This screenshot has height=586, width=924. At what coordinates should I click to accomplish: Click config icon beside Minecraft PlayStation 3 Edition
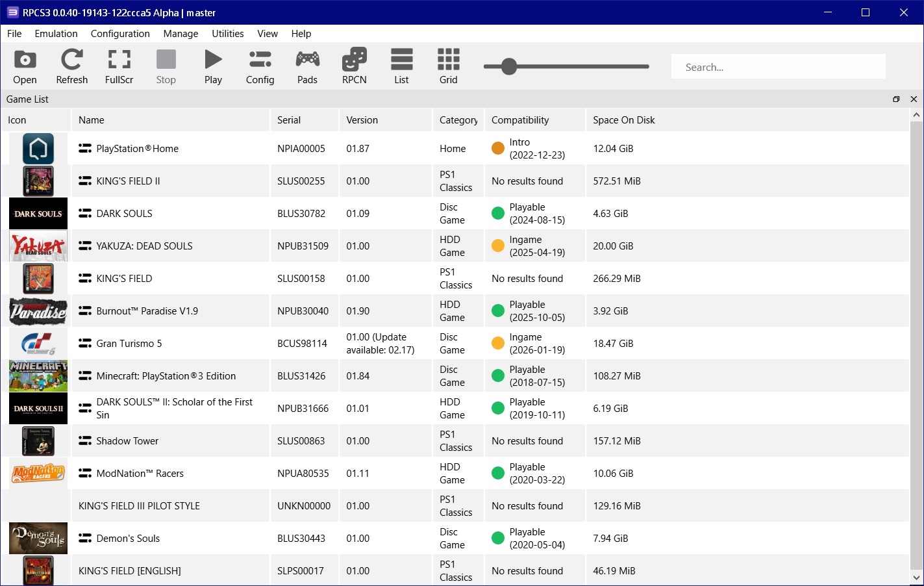click(85, 376)
